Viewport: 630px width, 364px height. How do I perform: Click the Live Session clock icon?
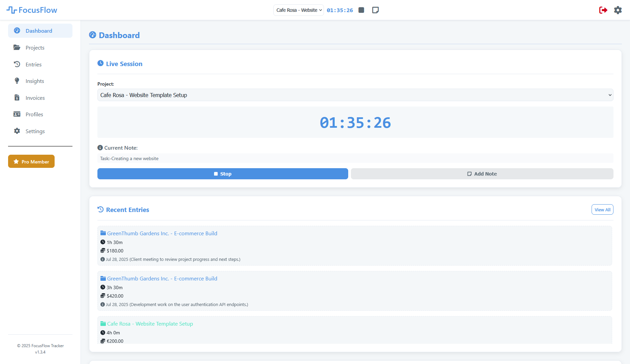click(100, 63)
